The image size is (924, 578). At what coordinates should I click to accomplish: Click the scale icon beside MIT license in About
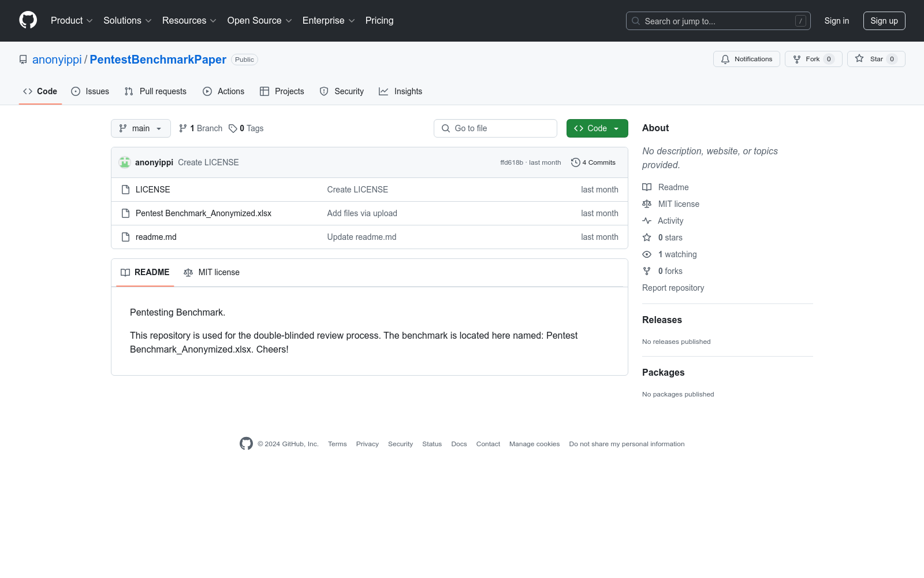coord(647,204)
